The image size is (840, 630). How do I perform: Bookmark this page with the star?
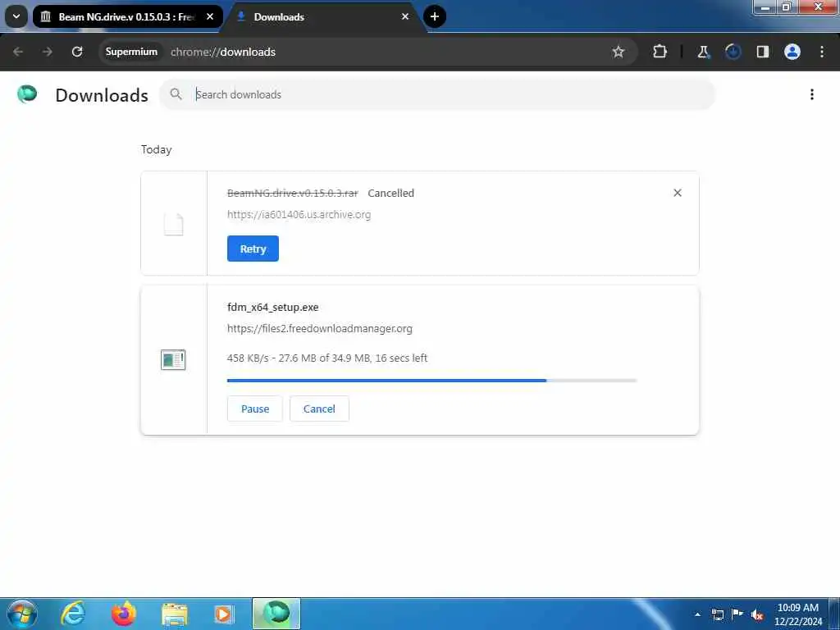[x=619, y=52]
